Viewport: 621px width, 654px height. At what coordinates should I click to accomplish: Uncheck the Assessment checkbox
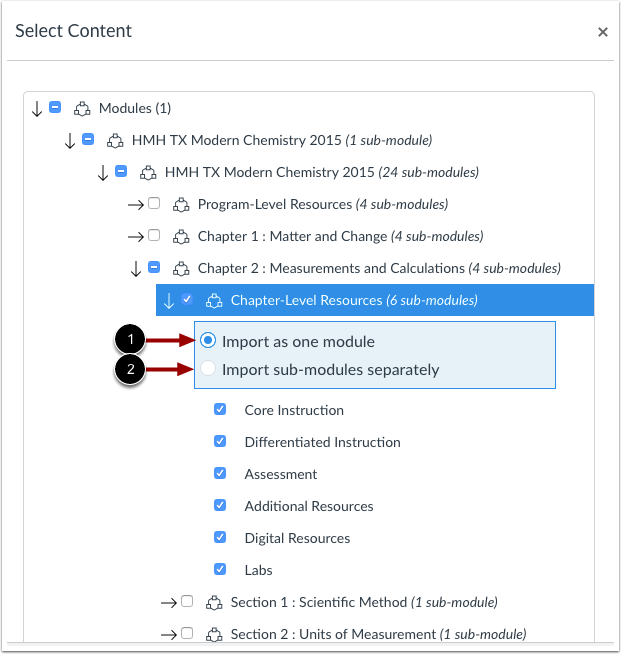220,473
